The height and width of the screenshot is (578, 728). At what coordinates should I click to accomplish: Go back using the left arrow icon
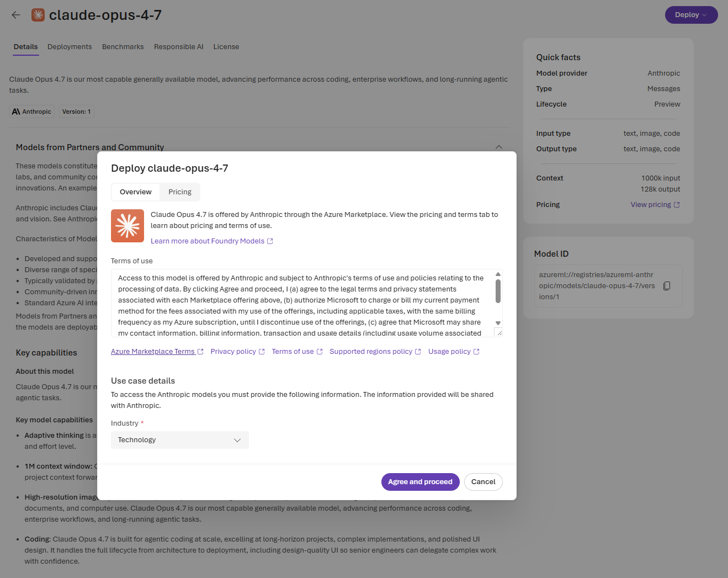click(16, 15)
